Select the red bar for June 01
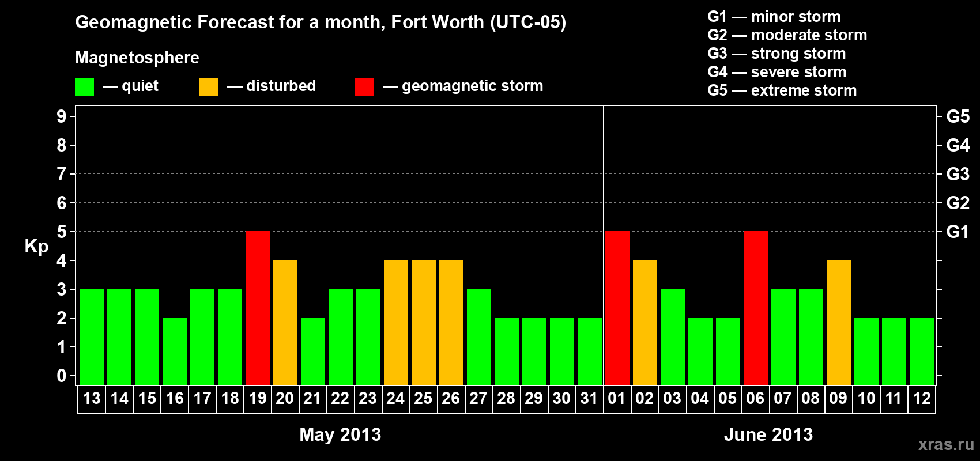The image size is (980, 461). pos(617,308)
